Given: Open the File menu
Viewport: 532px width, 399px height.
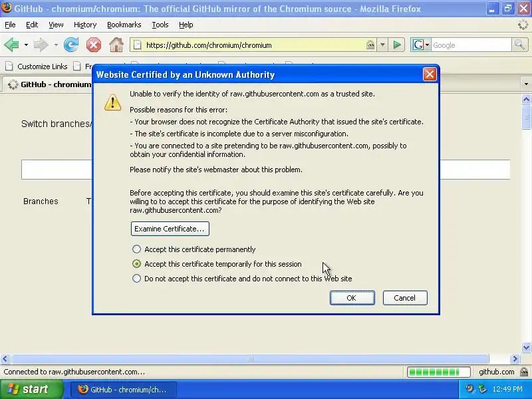Looking at the screenshot, I should [10, 25].
